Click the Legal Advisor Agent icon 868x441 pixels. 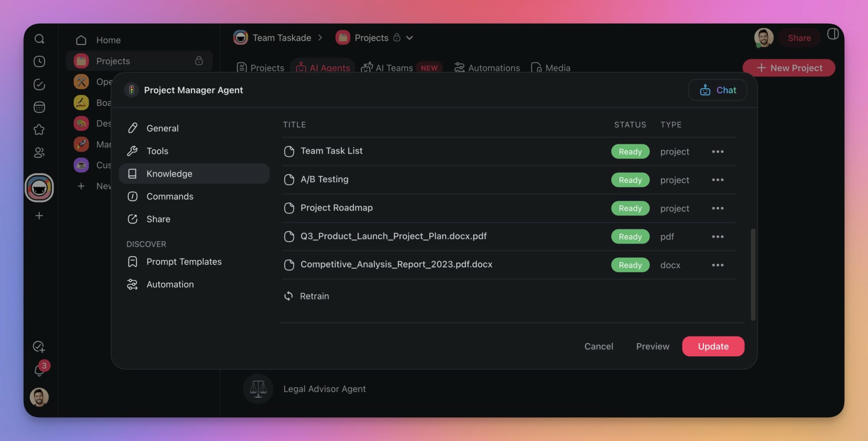click(x=258, y=389)
